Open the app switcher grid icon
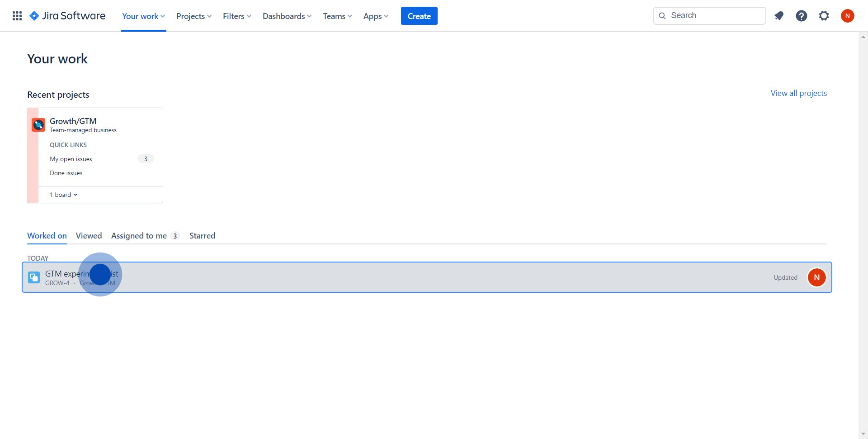The image size is (868, 439). click(17, 16)
